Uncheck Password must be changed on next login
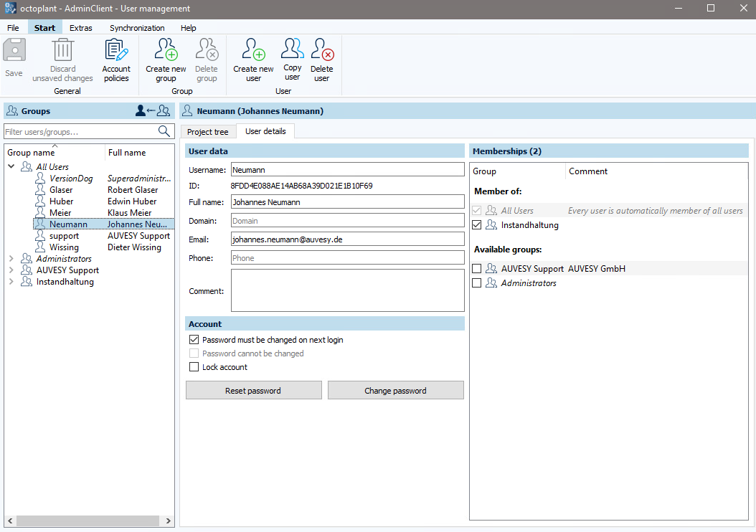The height and width of the screenshot is (532, 756). 194,339
